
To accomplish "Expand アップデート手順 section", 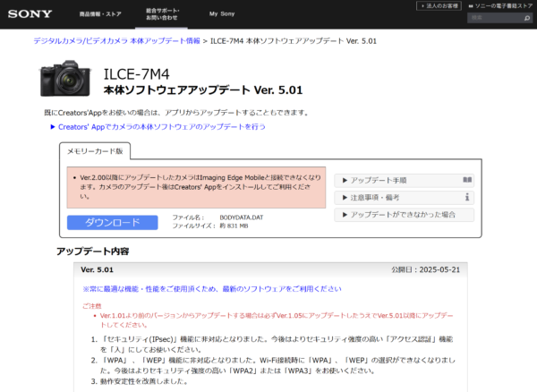I will tap(405, 181).
